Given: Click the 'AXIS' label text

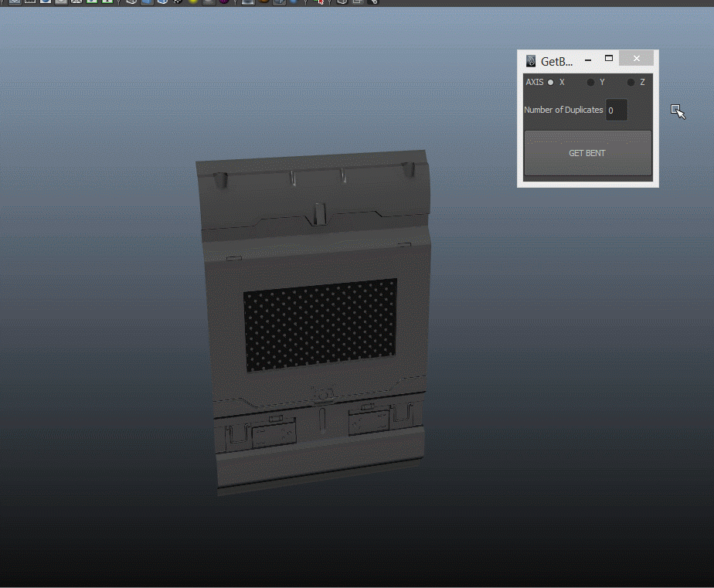Looking at the screenshot, I should tap(535, 83).
